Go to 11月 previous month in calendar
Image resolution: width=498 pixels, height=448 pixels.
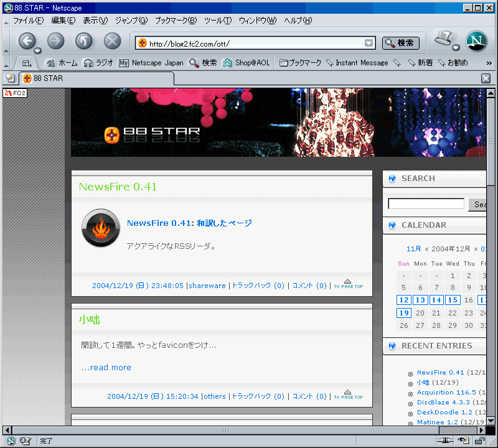pos(414,249)
